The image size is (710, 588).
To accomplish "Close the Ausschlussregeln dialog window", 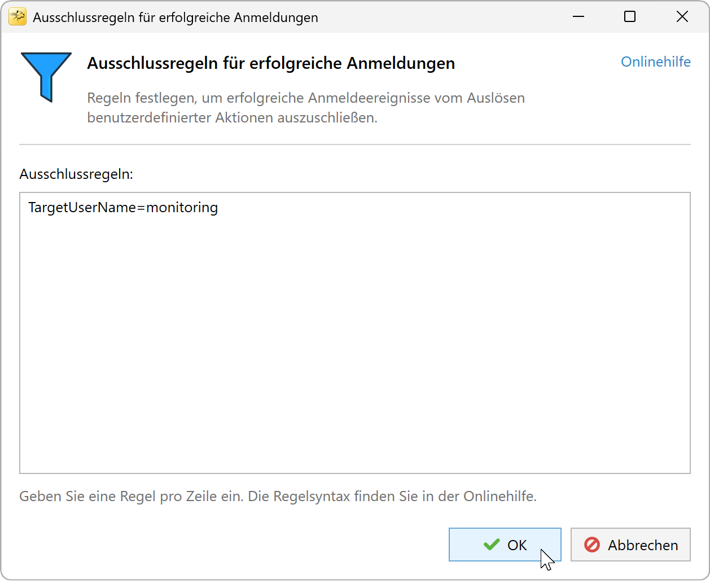I will tap(682, 17).
